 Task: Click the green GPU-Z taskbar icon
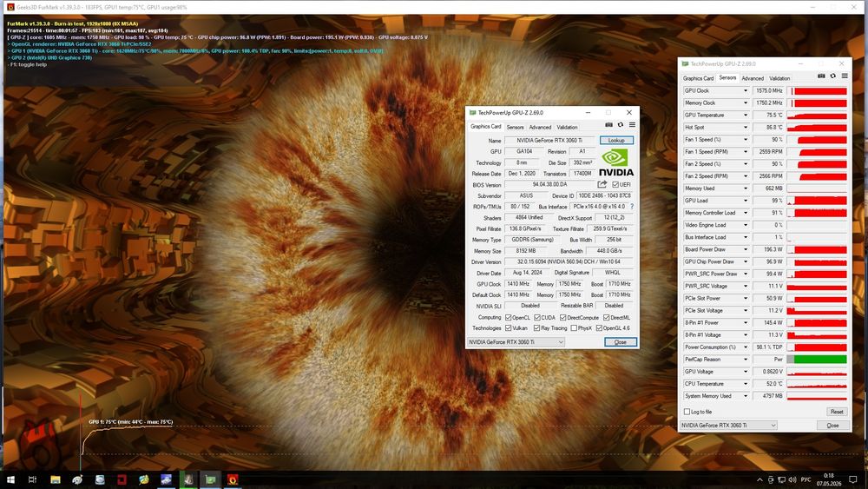(210, 479)
